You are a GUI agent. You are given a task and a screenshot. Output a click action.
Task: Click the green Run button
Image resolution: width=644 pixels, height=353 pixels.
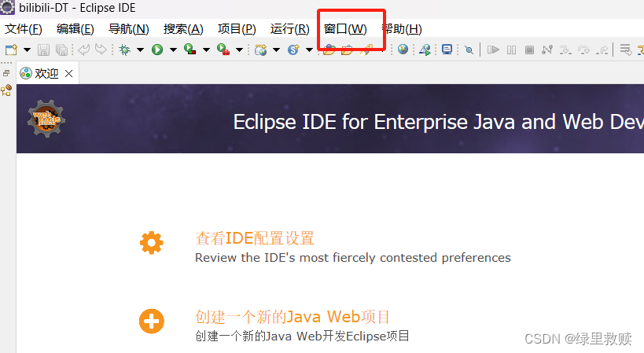point(157,50)
